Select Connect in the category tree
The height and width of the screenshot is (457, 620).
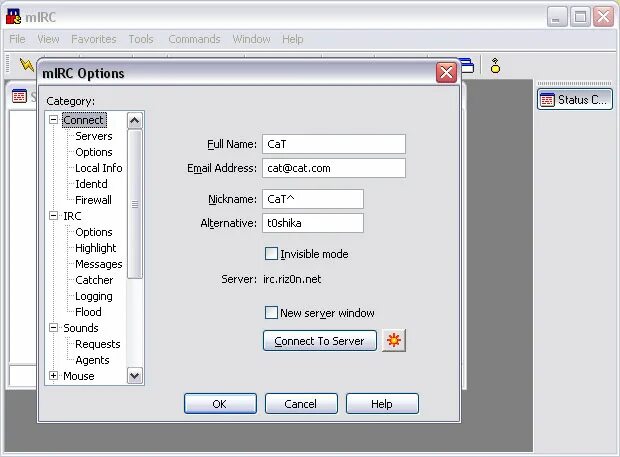84,120
